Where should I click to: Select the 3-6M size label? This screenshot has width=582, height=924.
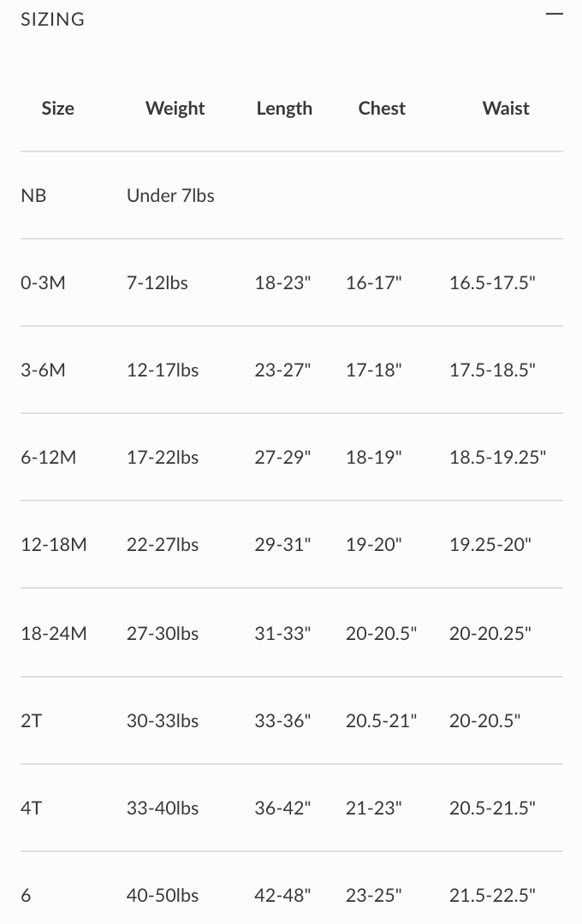pyautogui.click(x=43, y=370)
